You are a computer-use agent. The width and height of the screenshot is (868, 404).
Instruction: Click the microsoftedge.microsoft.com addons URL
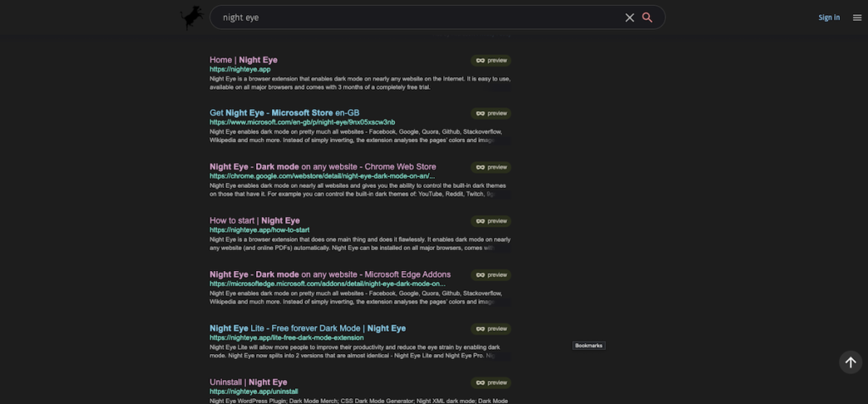click(x=327, y=284)
